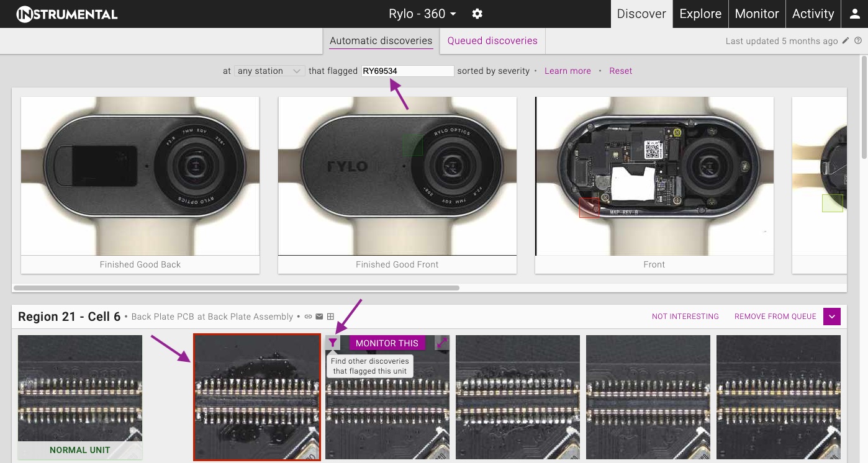Click the green highlighted box on Finished Good Front
The image size is (868, 463).
coord(412,145)
